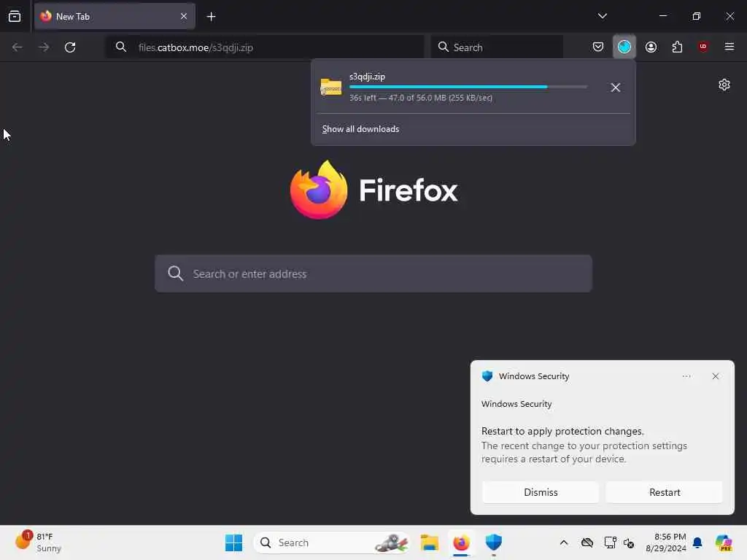Show hidden tray icons chevron

point(564,542)
